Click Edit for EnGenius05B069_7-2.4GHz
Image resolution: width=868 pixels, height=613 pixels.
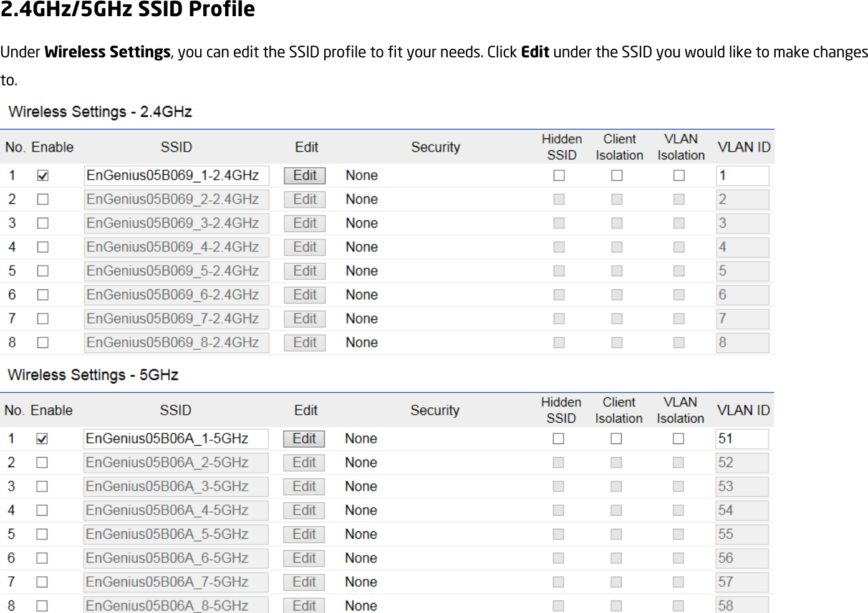(305, 319)
